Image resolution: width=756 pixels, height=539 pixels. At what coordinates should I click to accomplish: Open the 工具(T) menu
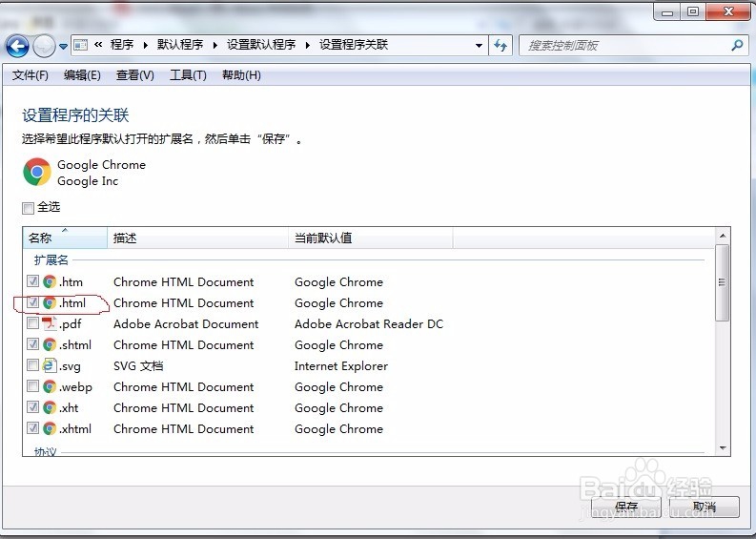pyautogui.click(x=188, y=75)
